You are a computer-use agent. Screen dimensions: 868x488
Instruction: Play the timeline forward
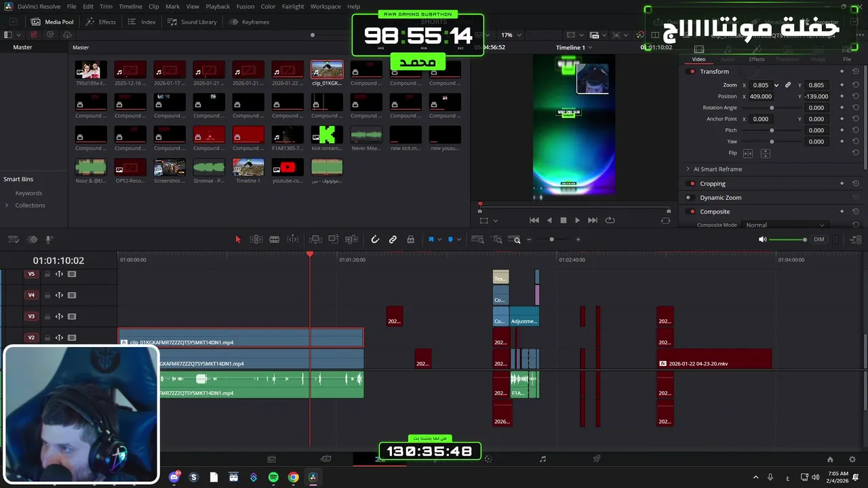[577, 220]
